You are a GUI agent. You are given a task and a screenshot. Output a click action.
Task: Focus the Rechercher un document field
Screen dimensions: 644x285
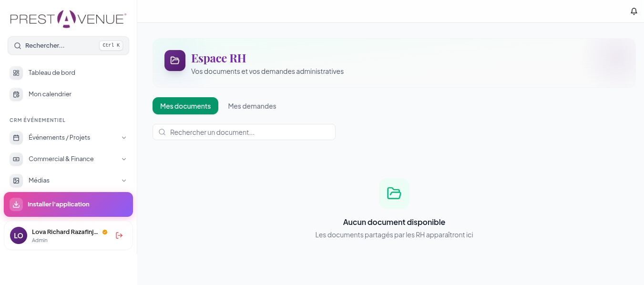click(x=244, y=132)
